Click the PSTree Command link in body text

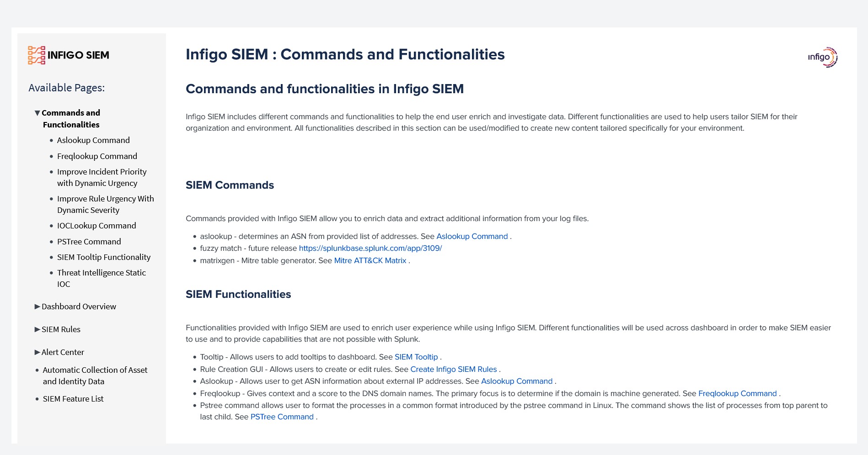pyautogui.click(x=282, y=417)
